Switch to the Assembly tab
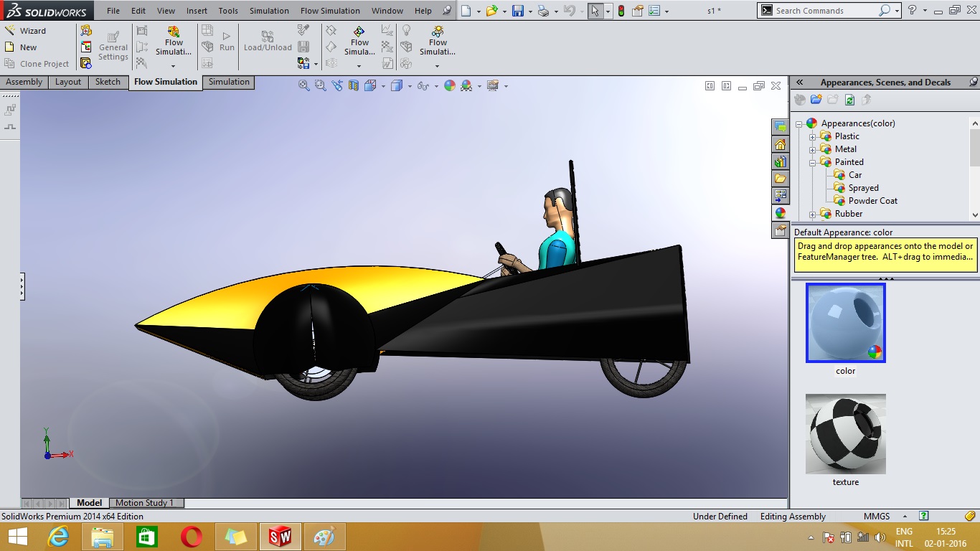This screenshot has height=551, width=980. (24, 82)
